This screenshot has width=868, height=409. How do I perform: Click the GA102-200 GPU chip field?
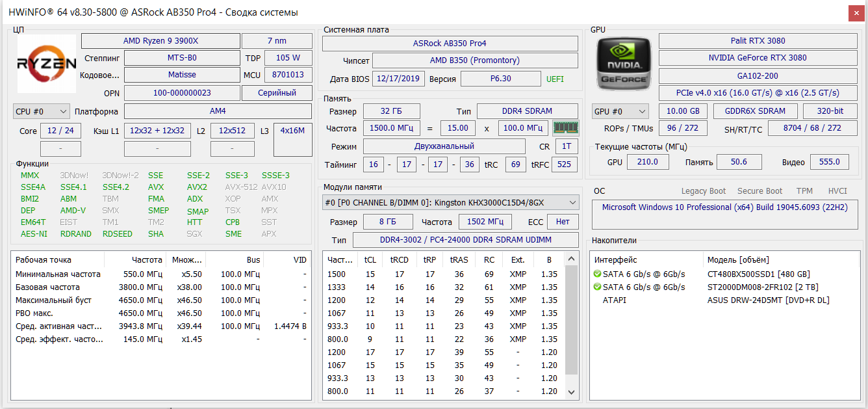point(758,76)
